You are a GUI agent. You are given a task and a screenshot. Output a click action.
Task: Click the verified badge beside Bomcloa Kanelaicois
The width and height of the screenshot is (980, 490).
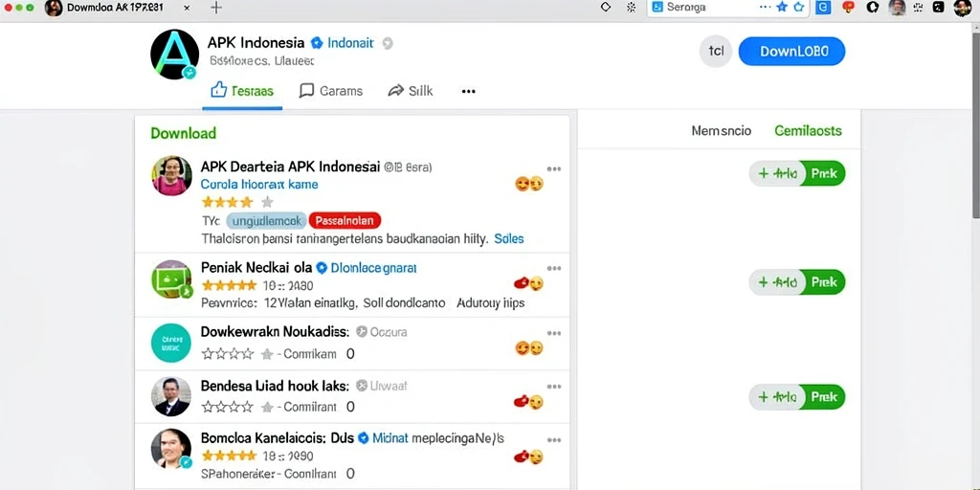[x=364, y=438]
